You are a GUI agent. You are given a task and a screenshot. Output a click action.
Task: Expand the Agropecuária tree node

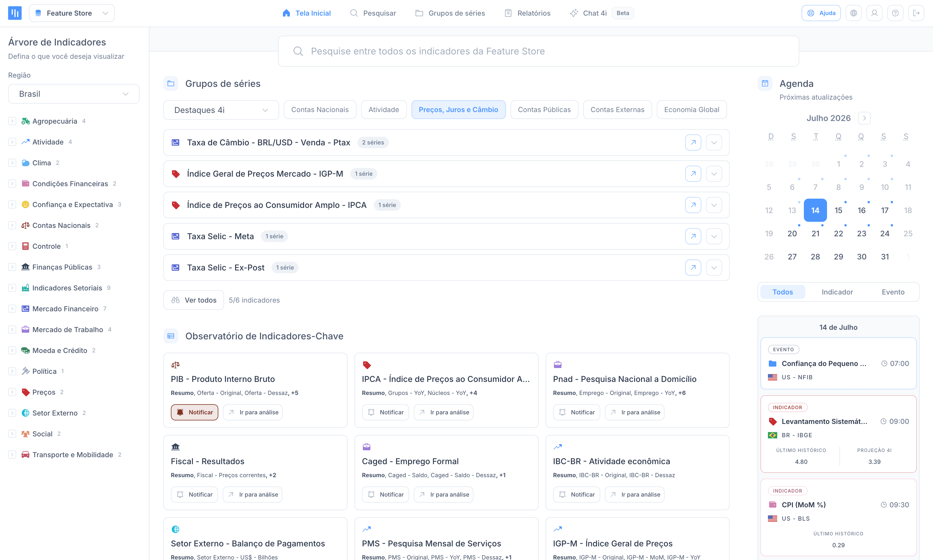(12, 121)
